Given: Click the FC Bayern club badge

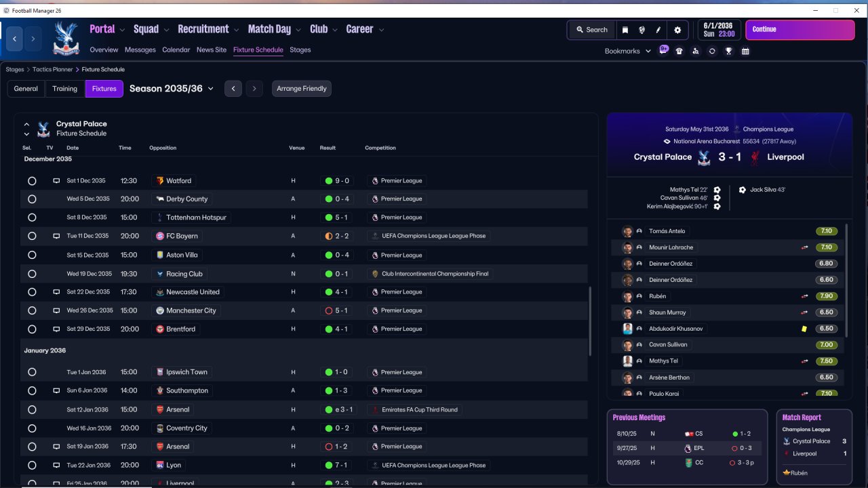Looking at the screenshot, I should [160, 236].
